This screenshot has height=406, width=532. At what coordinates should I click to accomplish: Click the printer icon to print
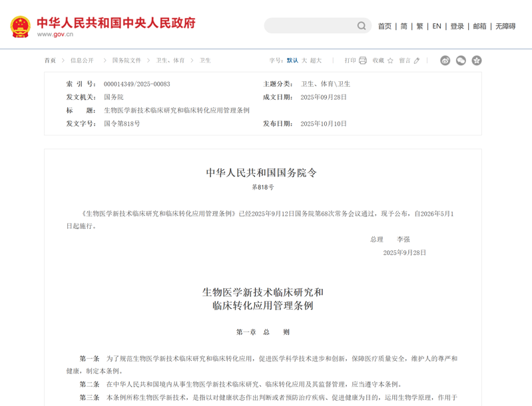click(x=363, y=61)
